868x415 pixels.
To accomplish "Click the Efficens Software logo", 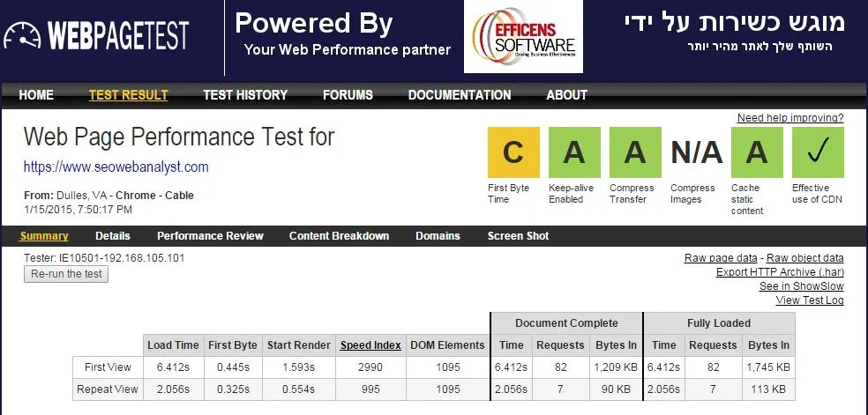I will pos(523,36).
